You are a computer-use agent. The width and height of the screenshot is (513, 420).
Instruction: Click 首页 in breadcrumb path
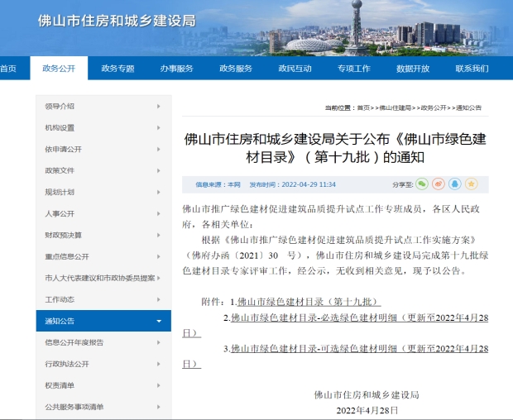(x=363, y=107)
